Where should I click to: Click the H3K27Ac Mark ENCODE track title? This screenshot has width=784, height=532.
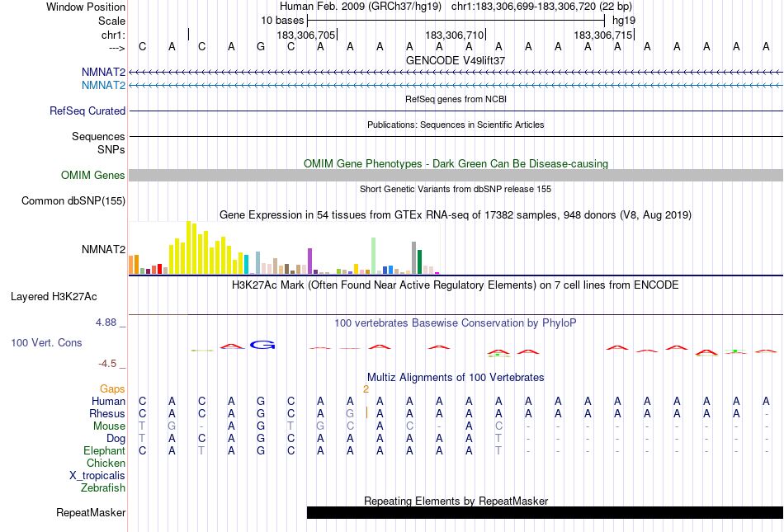click(456, 285)
